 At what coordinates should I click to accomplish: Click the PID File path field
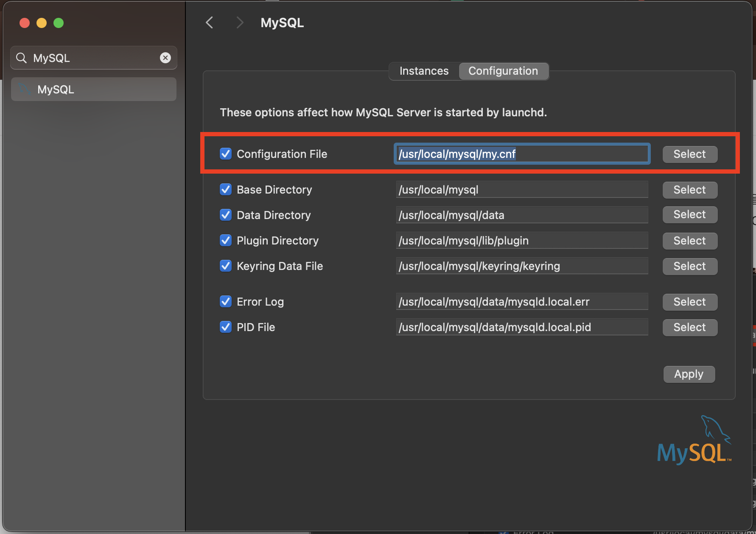point(522,327)
